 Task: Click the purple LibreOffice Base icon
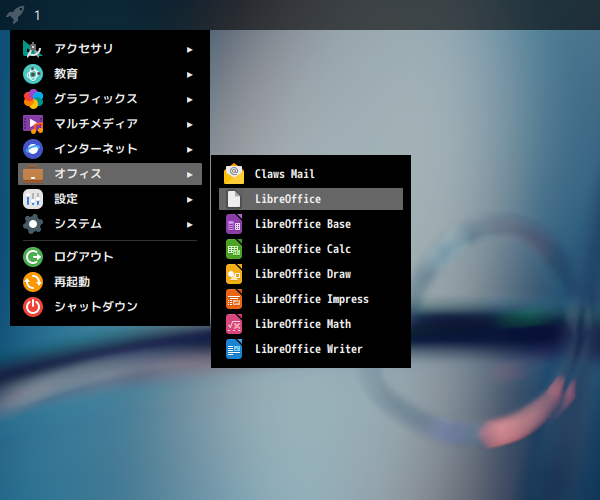(234, 224)
